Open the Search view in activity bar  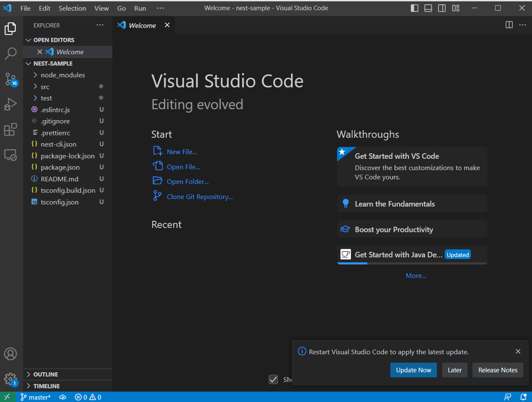point(11,54)
